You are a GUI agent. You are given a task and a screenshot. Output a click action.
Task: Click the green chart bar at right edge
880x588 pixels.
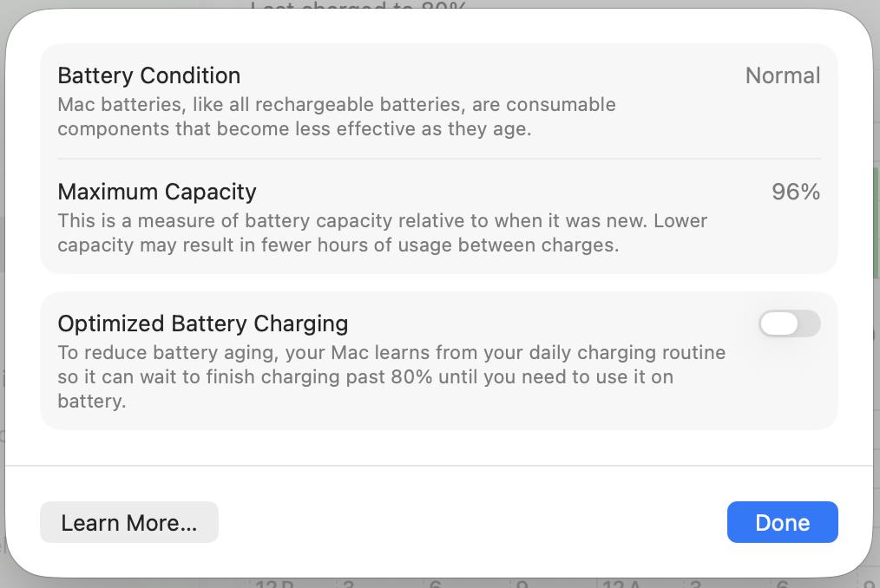click(876, 221)
